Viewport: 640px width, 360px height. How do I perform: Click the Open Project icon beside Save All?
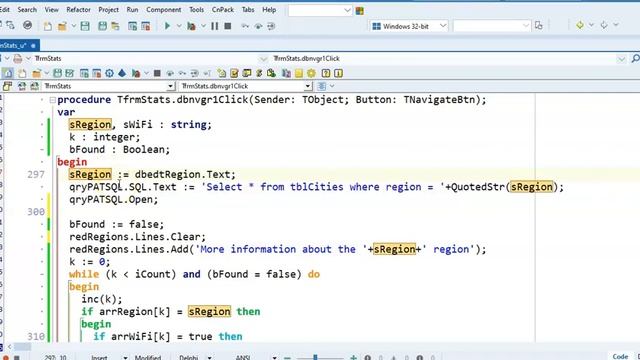pos(116,26)
